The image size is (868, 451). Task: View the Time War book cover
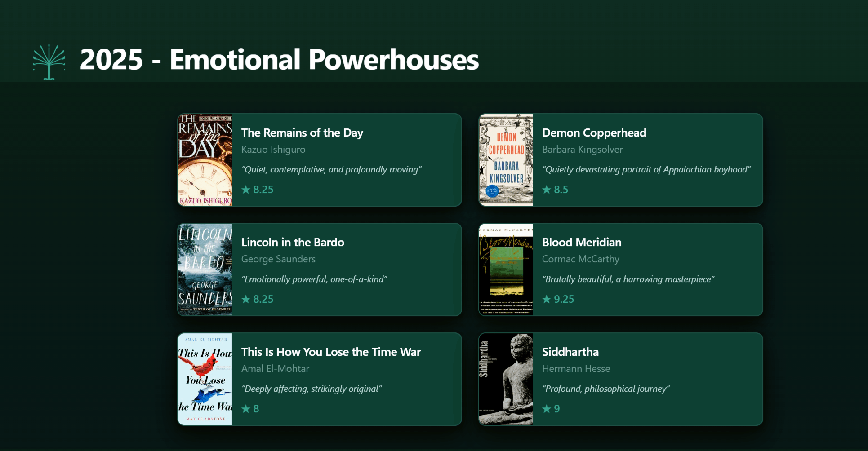pos(205,379)
